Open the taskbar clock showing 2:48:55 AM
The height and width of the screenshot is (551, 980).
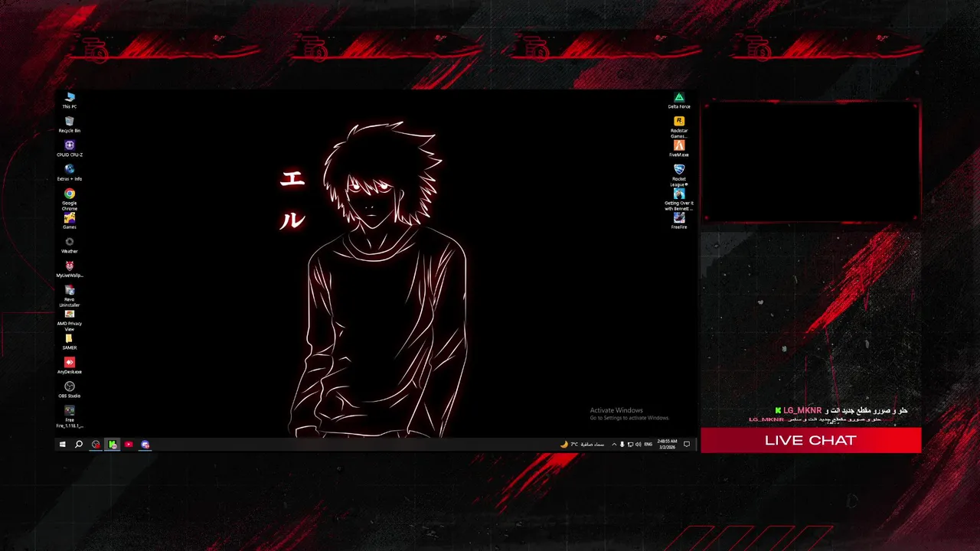(x=667, y=444)
